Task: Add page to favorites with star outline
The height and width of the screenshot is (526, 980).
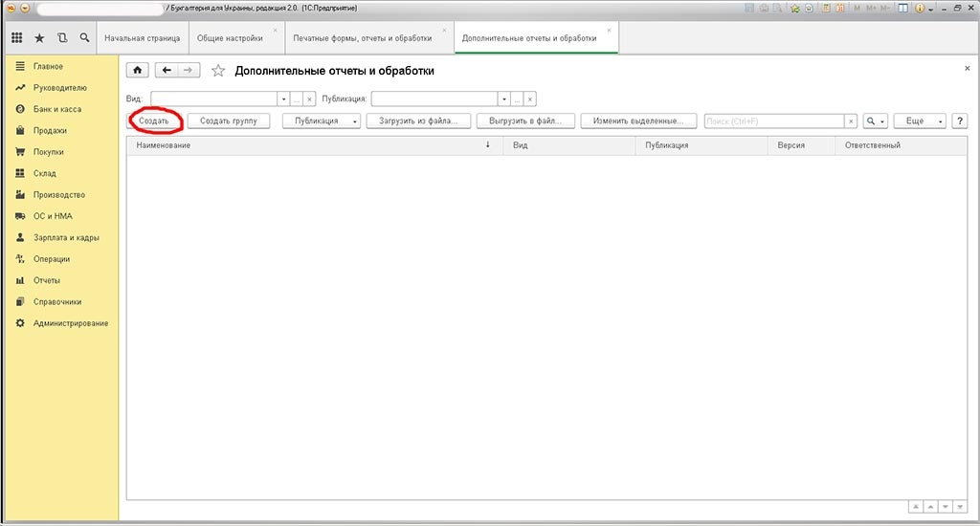Action: coord(218,71)
